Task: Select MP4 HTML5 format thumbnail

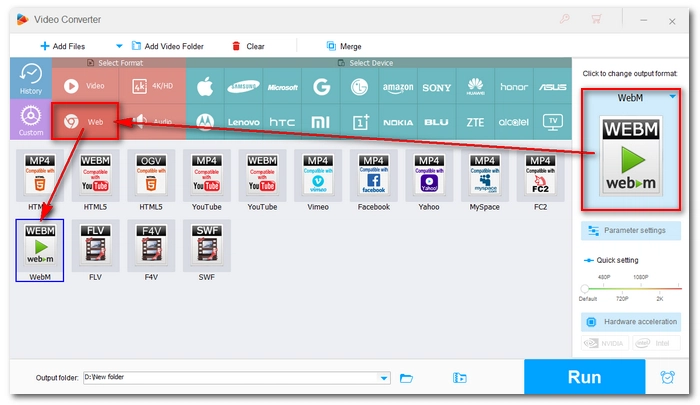Action: click(x=40, y=175)
